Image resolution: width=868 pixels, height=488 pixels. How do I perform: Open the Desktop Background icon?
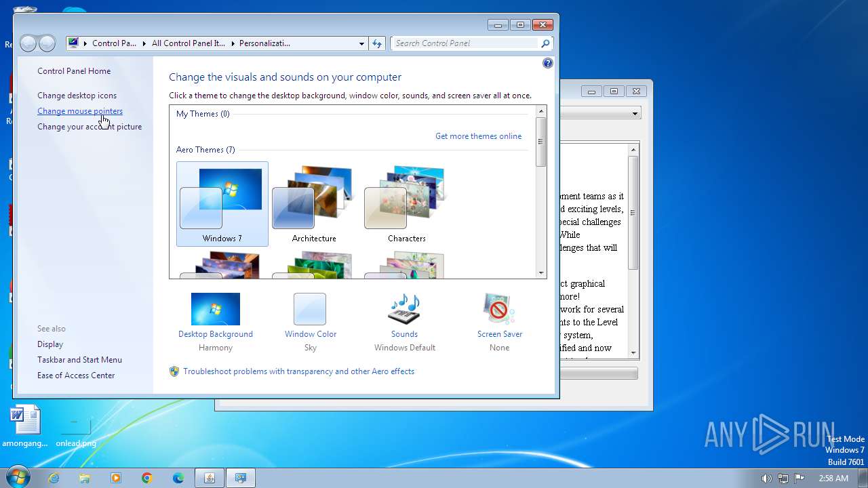216,309
